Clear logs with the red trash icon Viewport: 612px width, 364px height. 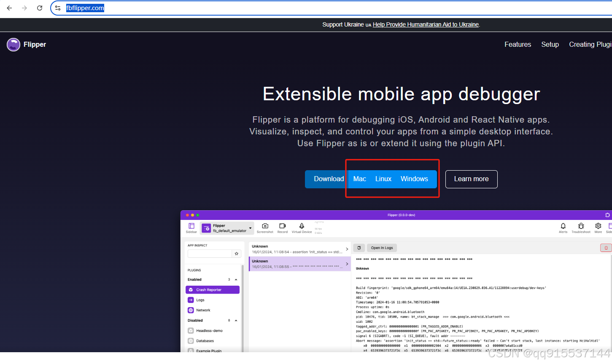point(606,248)
